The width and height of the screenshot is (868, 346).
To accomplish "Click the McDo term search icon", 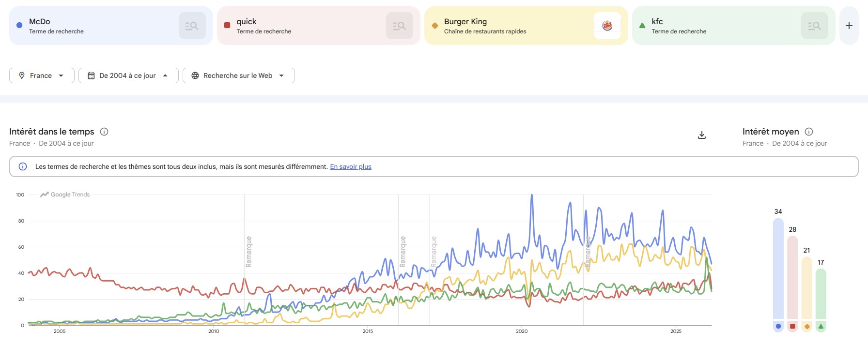I will (192, 26).
